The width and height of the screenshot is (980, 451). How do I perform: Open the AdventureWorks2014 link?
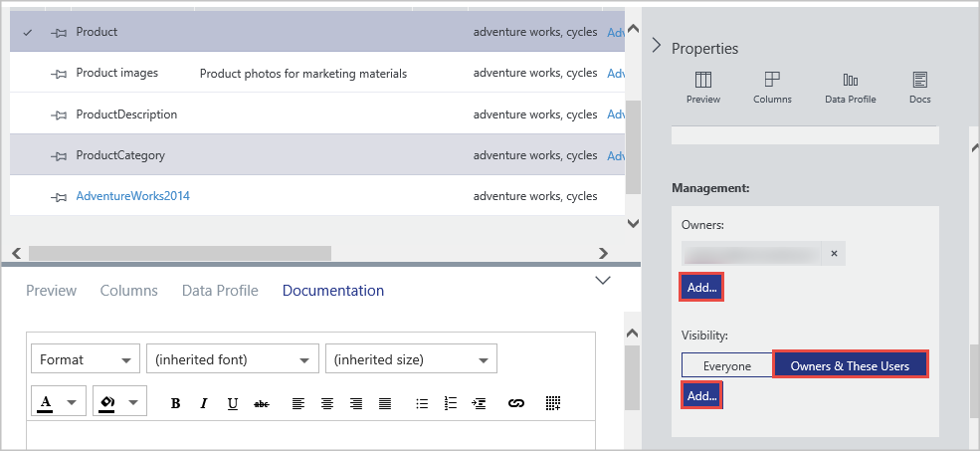pos(132,196)
